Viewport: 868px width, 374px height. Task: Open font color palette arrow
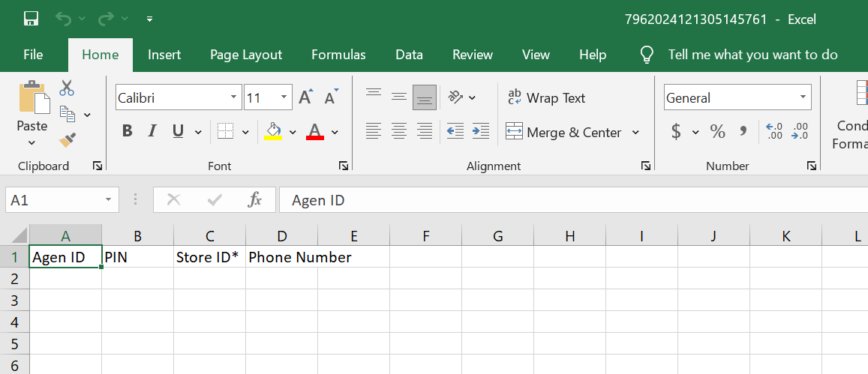pyautogui.click(x=335, y=132)
